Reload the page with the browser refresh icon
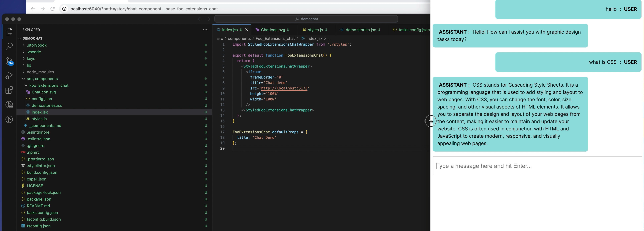Viewport: 644px width, 231px height. [53, 9]
